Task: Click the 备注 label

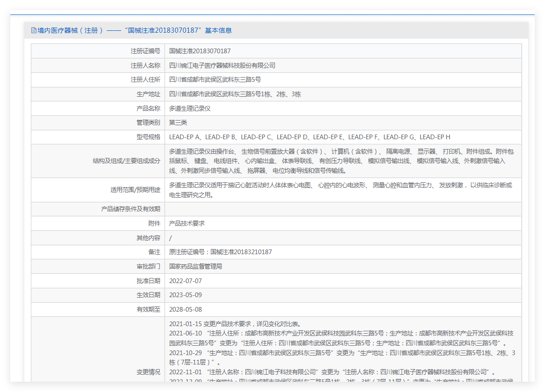Action: tap(154, 252)
